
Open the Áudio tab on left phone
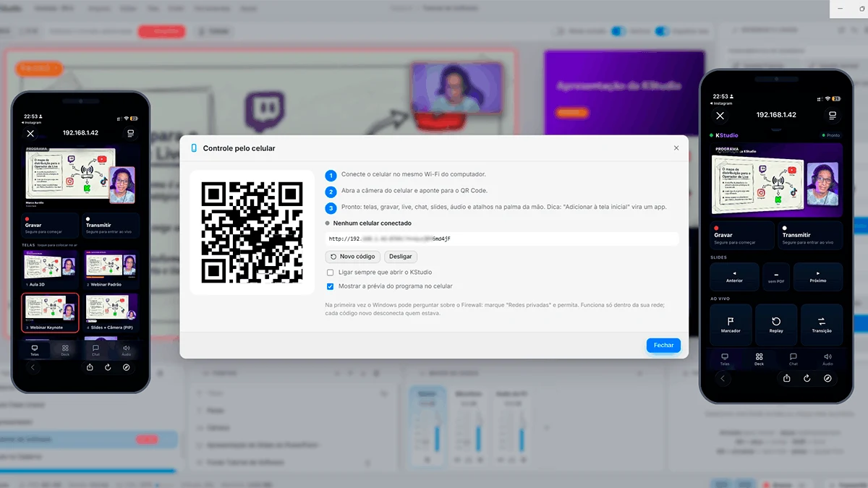[x=127, y=351]
